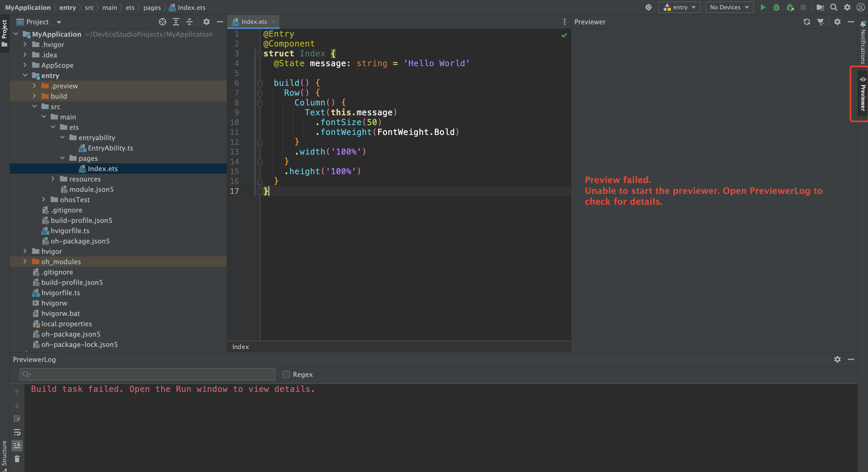Select the Index.ets editor tab
Image resolution: width=868 pixels, height=472 pixels.
click(x=254, y=22)
